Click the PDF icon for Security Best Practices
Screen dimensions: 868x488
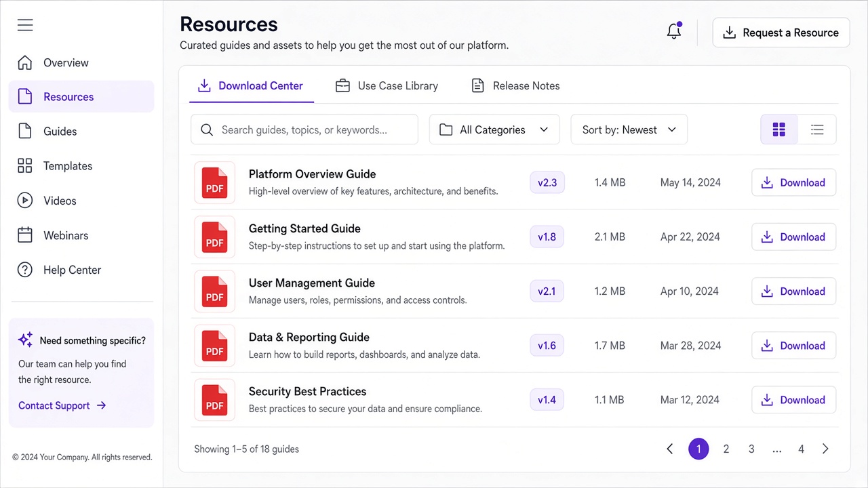tap(215, 399)
